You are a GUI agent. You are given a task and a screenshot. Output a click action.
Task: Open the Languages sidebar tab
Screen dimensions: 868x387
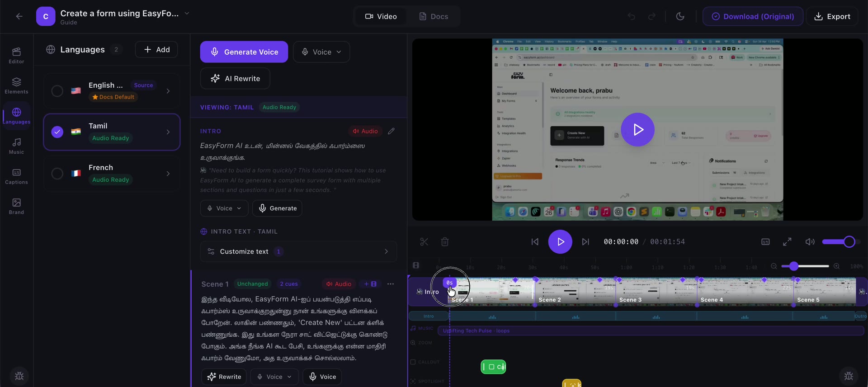(16, 116)
